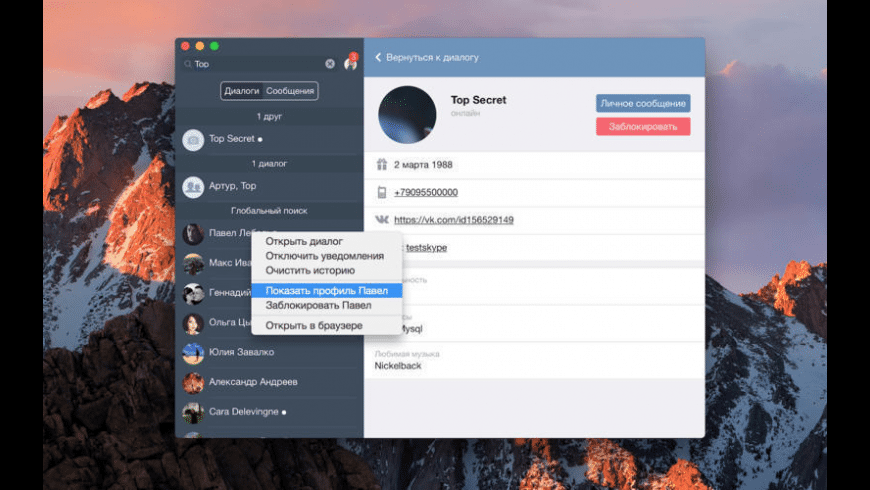Viewport: 870px width, 490px height.
Task: Click the Геннадий avatar in the results
Action: [193, 294]
